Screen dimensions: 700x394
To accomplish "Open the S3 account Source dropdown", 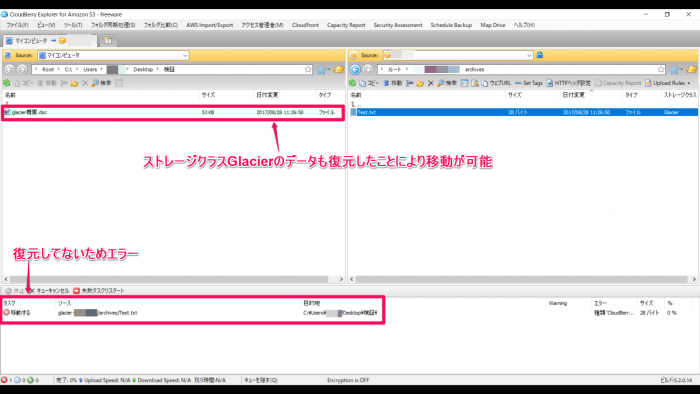I will (x=458, y=55).
